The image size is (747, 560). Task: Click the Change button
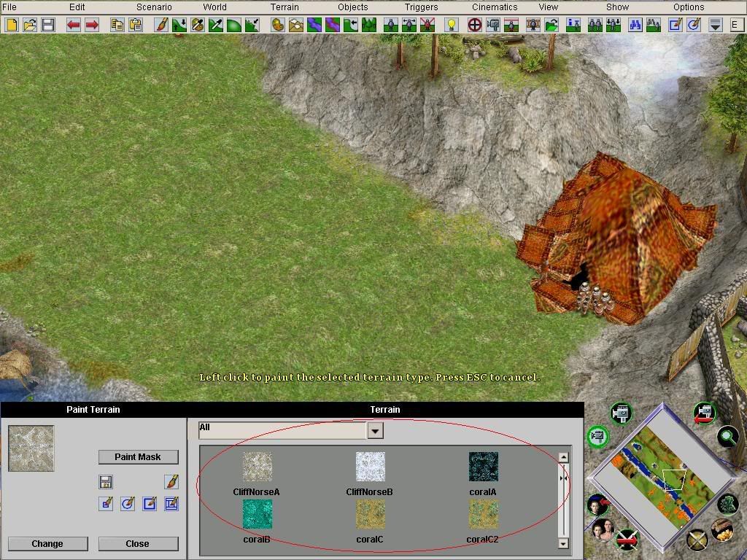(x=47, y=543)
